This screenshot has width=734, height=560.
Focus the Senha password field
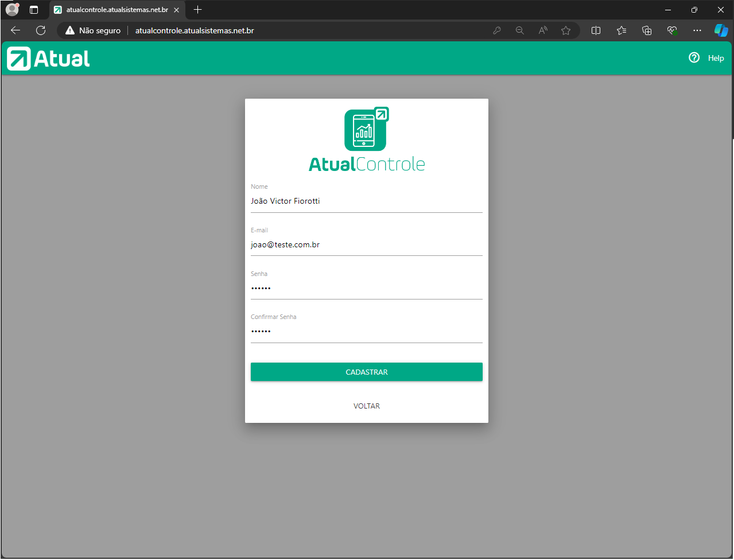click(x=367, y=289)
